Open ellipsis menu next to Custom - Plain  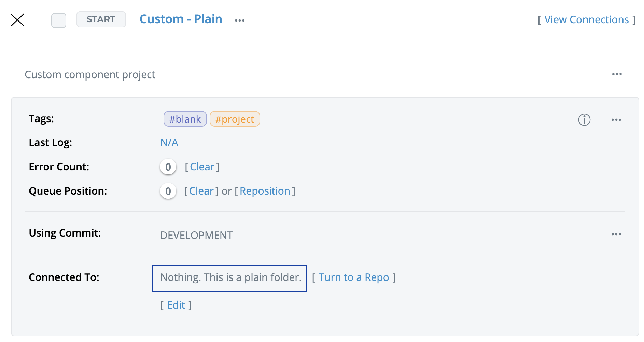[240, 20]
